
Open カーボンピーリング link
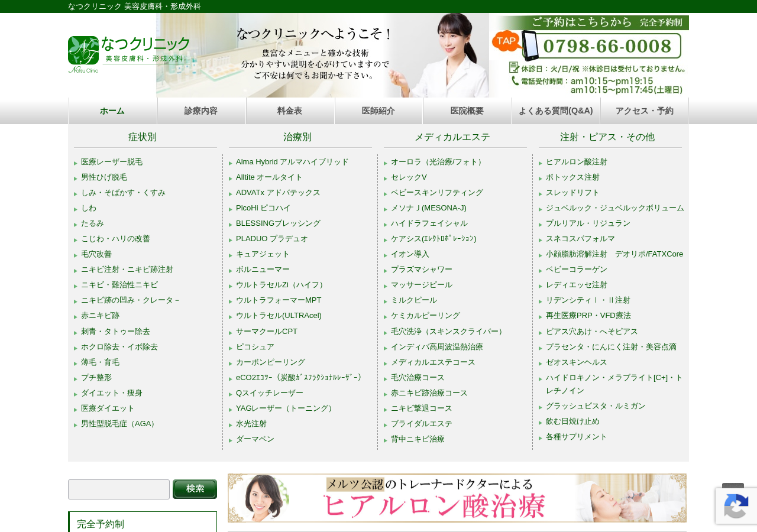270,362
